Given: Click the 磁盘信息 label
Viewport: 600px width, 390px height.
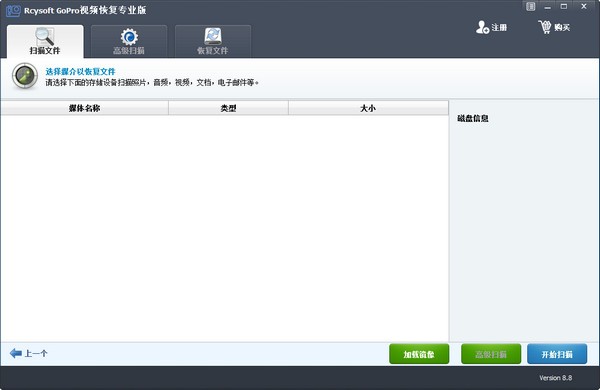Looking at the screenshot, I should coord(473,118).
